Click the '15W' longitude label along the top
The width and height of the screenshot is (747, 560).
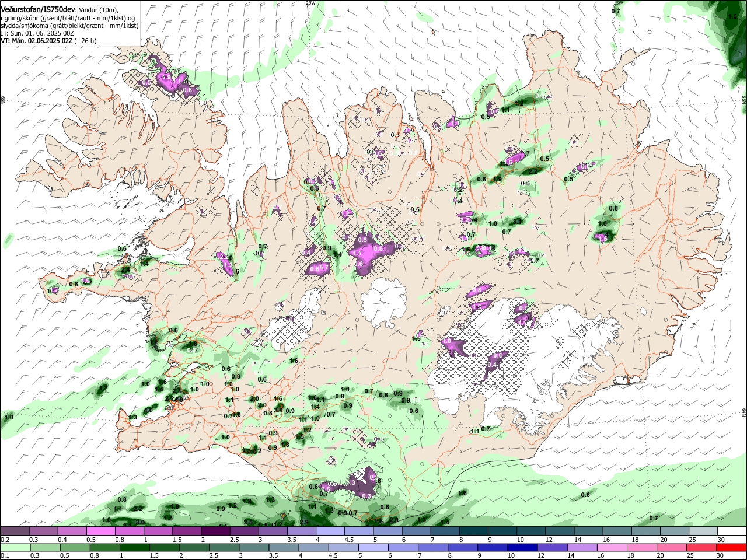click(618, 2)
